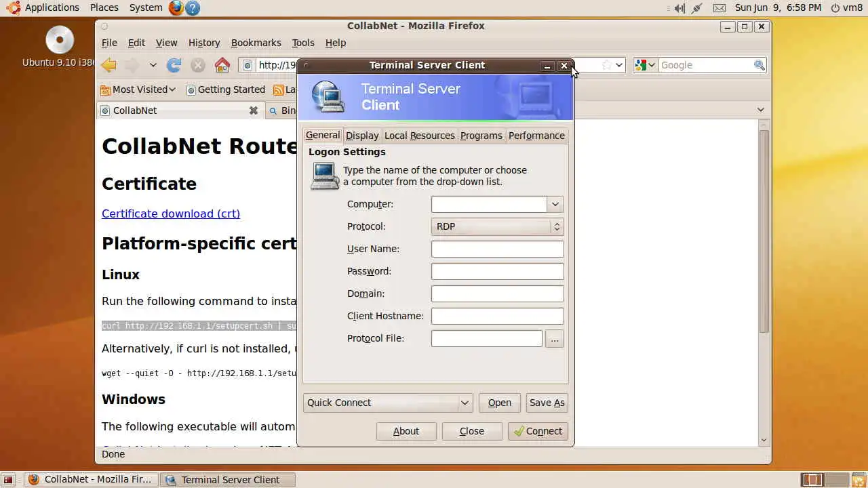The width and height of the screenshot is (868, 488).
Task: Open the URL bar history dropdown
Action: point(618,65)
